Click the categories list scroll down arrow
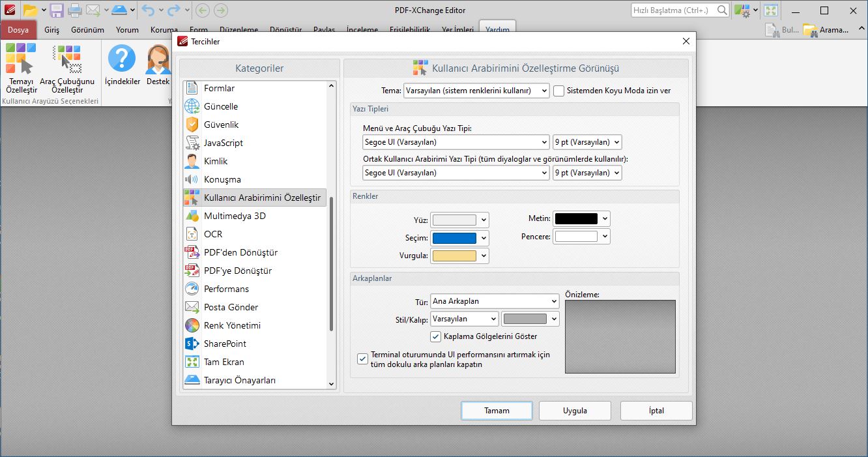 tap(331, 385)
